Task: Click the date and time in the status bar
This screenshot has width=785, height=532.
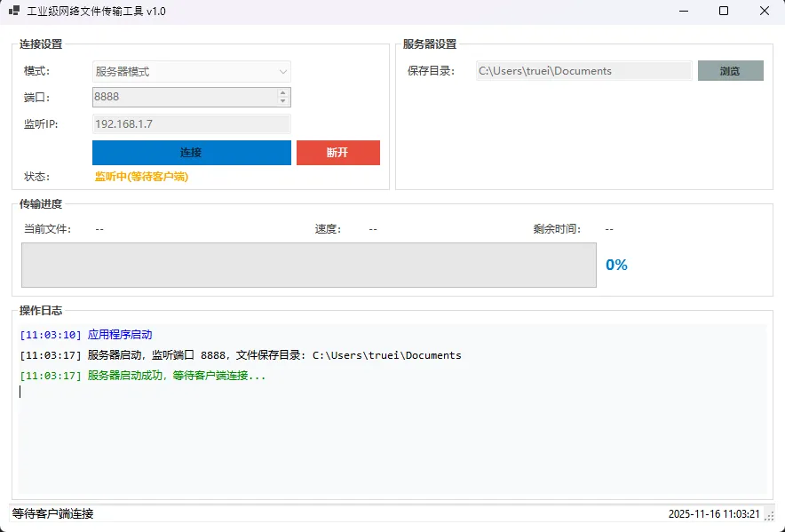Action: [713, 514]
